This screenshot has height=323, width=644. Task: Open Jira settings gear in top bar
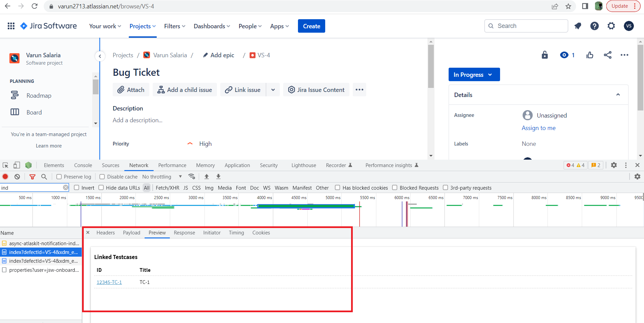click(611, 26)
